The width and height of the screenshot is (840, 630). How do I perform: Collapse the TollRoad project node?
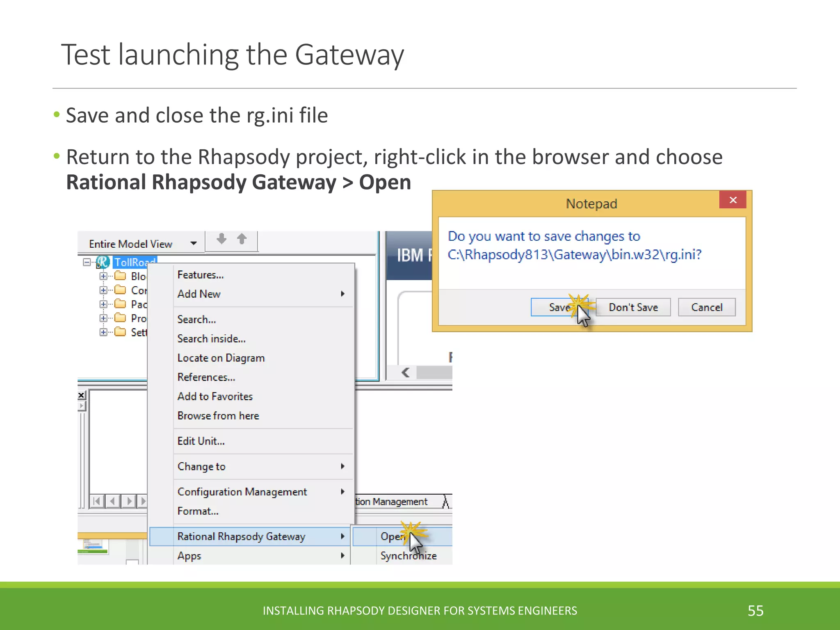[87, 262]
